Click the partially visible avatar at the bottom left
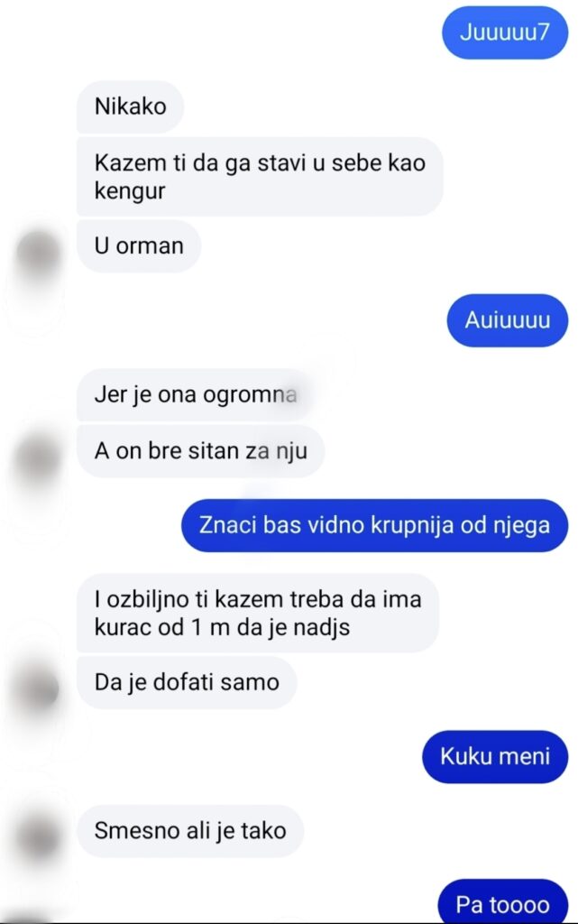This screenshot has height=924, width=578. click(x=30, y=919)
